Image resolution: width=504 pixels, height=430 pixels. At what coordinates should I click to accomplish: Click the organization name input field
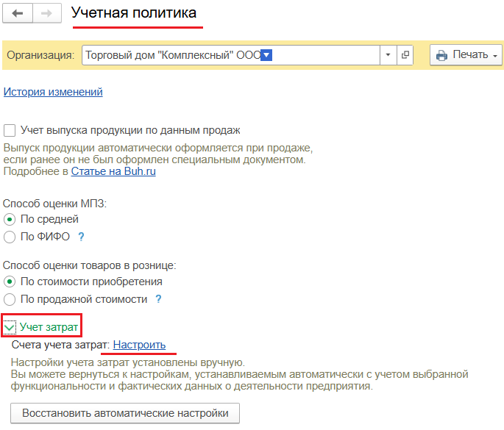click(231, 55)
